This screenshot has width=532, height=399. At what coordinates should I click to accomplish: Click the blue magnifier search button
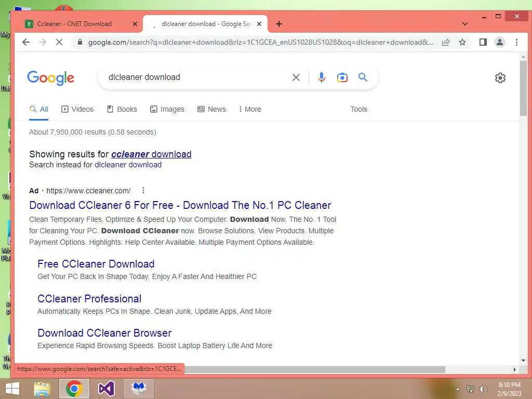click(363, 77)
